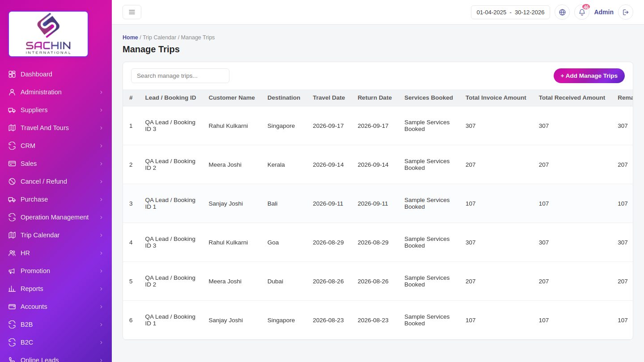The height and width of the screenshot is (362, 644).
Task: Click the Suppliers truck icon
Action: [x=12, y=110]
